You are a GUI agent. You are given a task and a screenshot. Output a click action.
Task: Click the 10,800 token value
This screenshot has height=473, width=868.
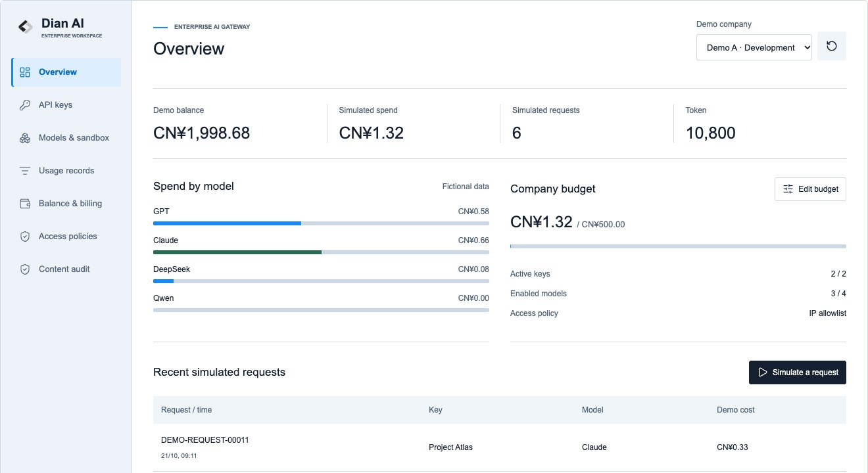[710, 133]
